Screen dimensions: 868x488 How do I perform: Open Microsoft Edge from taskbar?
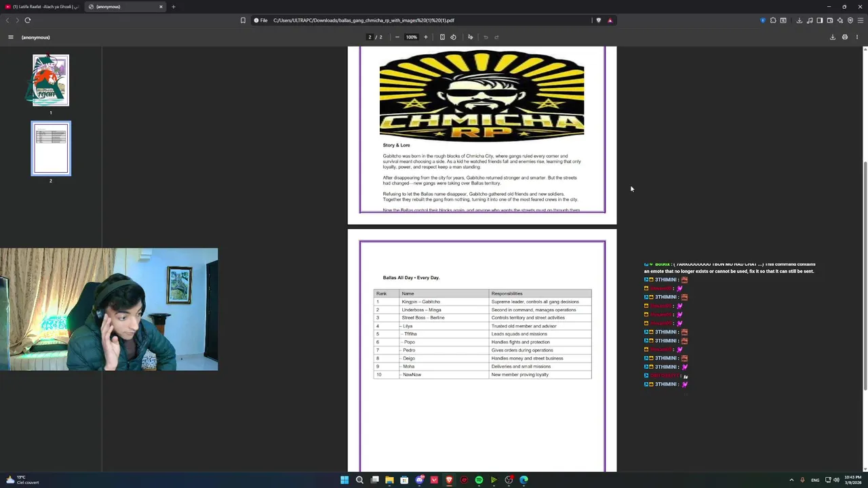coord(524,480)
